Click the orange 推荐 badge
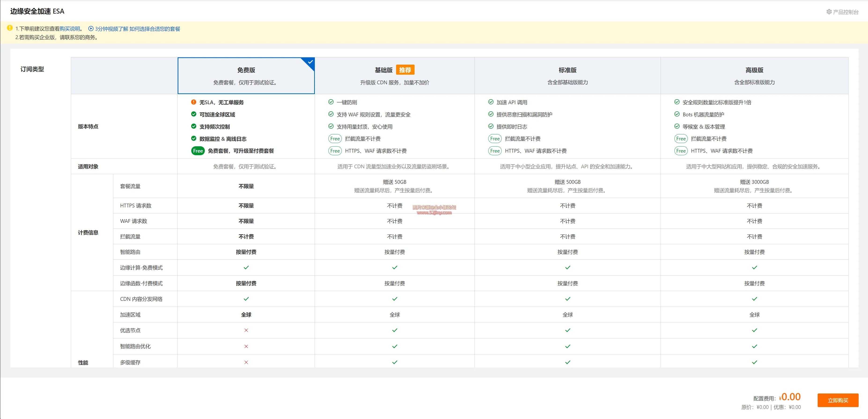This screenshot has height=419, width=868. [x=405, y=70]
